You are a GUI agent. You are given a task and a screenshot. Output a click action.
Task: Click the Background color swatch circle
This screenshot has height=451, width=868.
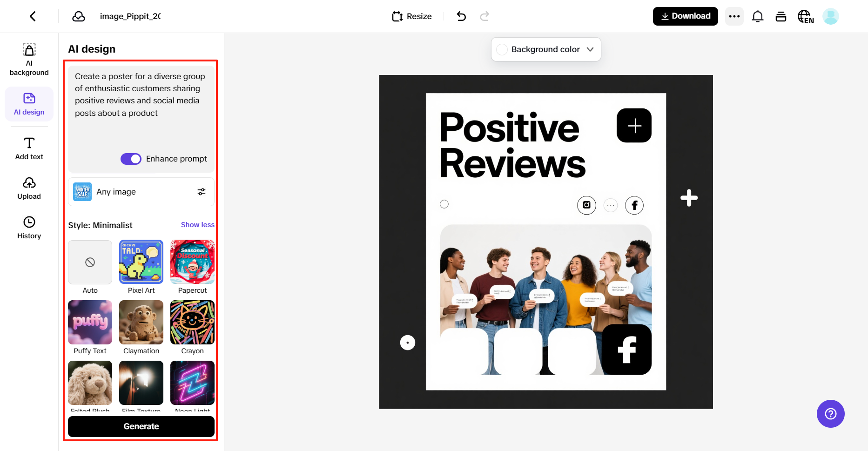click(x=502, y=49)
